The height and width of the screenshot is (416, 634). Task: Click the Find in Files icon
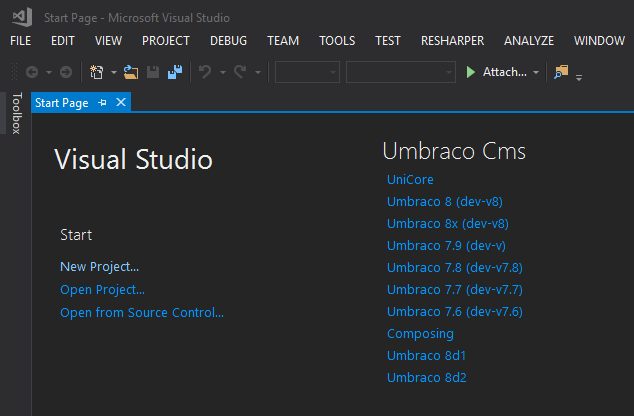pyautogui.click(x=561, y=72)
